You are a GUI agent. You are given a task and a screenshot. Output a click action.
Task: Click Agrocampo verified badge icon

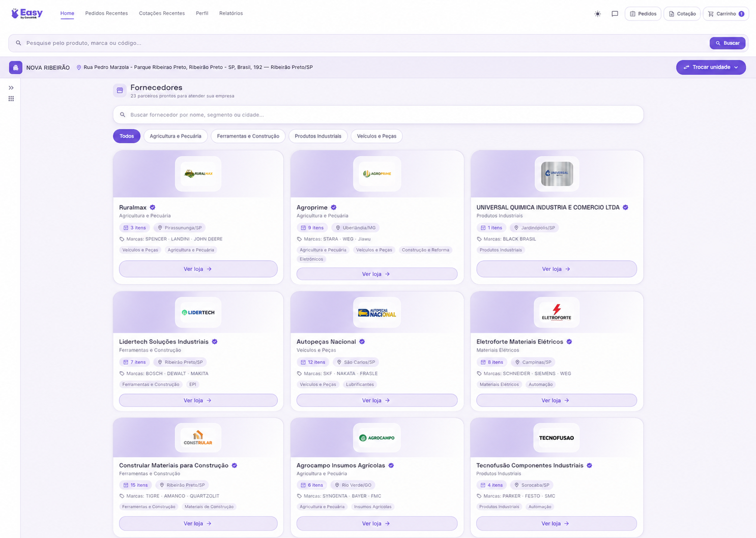pos(391,465)
